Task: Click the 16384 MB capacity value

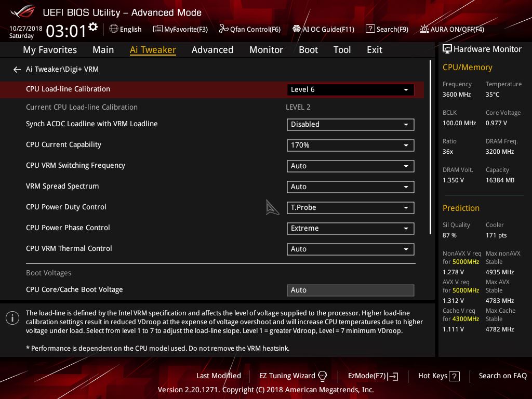Action: click(x=500, y=180)
